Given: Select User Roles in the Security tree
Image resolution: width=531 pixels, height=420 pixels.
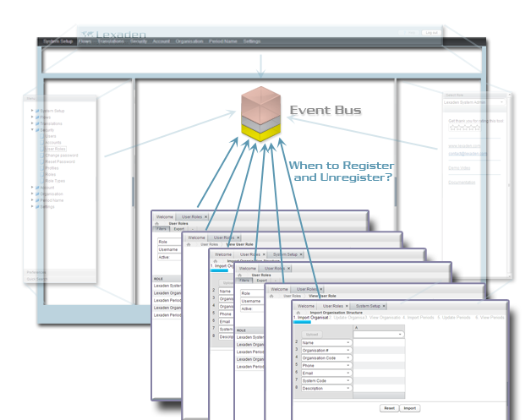Looking at the screenshot, I should click(x=56, y=149).
